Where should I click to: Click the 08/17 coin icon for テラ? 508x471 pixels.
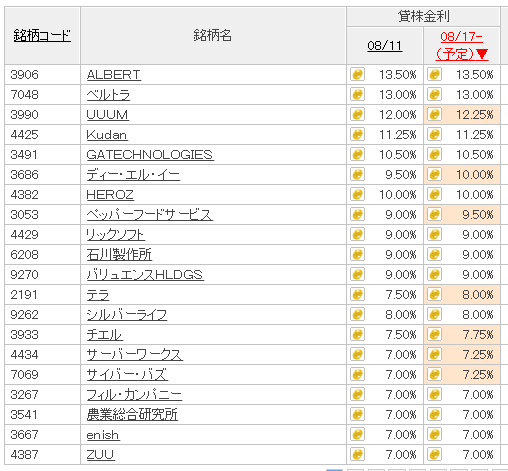point(435,294)
